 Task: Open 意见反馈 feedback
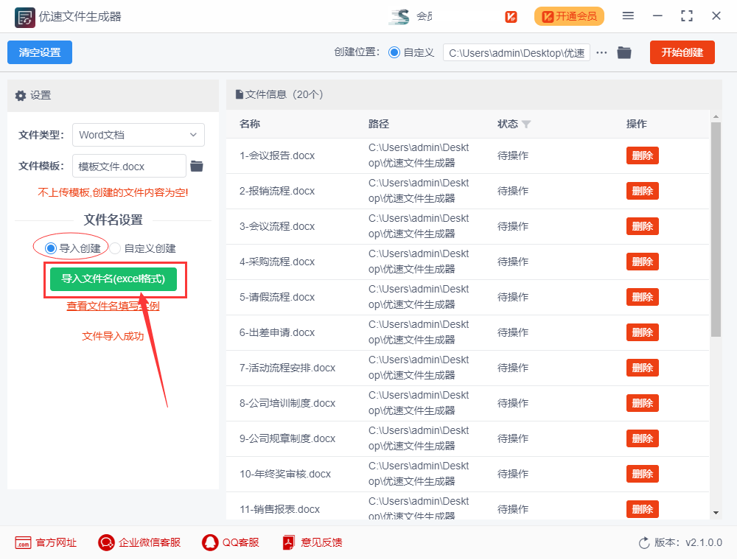click(x=312, y=542)
